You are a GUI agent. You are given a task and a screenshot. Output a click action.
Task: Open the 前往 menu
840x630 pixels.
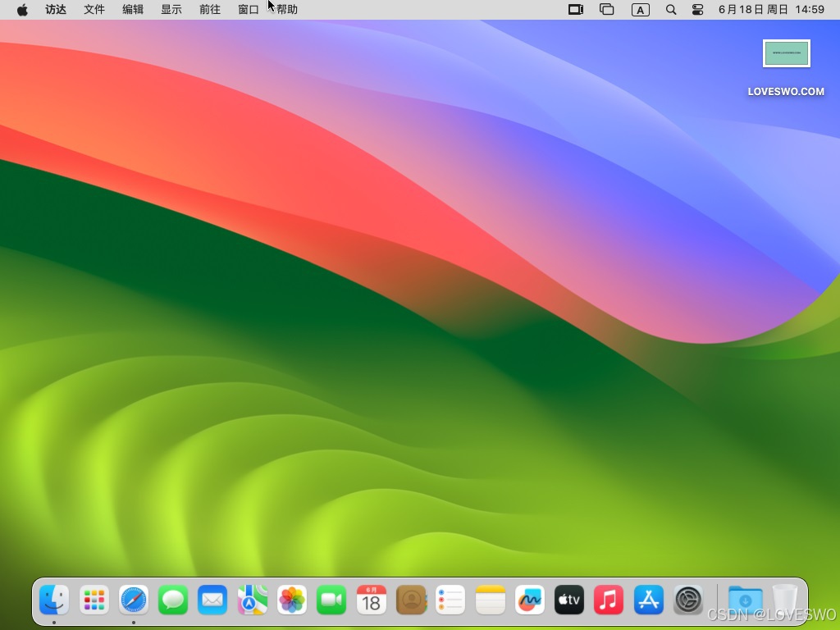click(x=210, y=10)
